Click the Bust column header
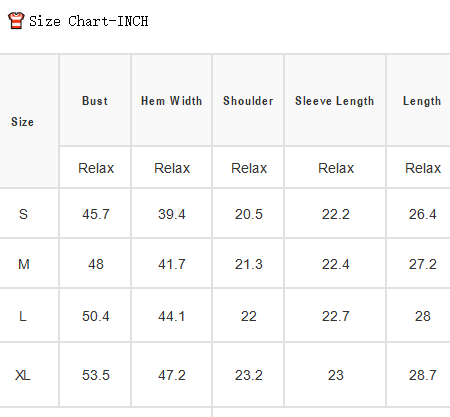450x417 pixels. click(x=95, y=101)
